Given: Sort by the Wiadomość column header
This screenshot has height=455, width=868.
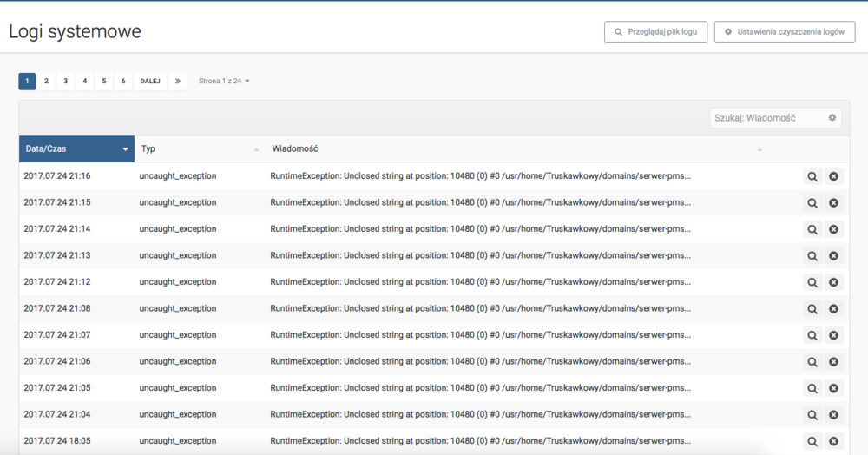Looking at the screenshot, I should point(516,149).
